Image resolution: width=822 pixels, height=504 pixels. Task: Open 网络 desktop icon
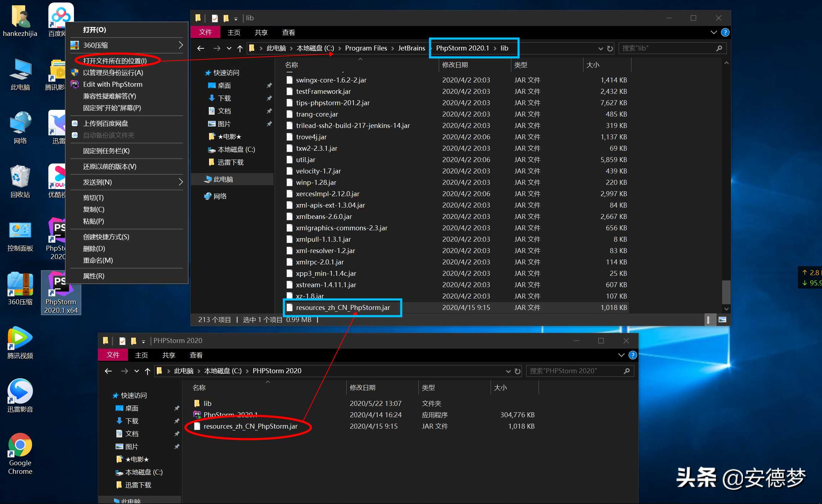pyautogui.click(x=20, y=128)
